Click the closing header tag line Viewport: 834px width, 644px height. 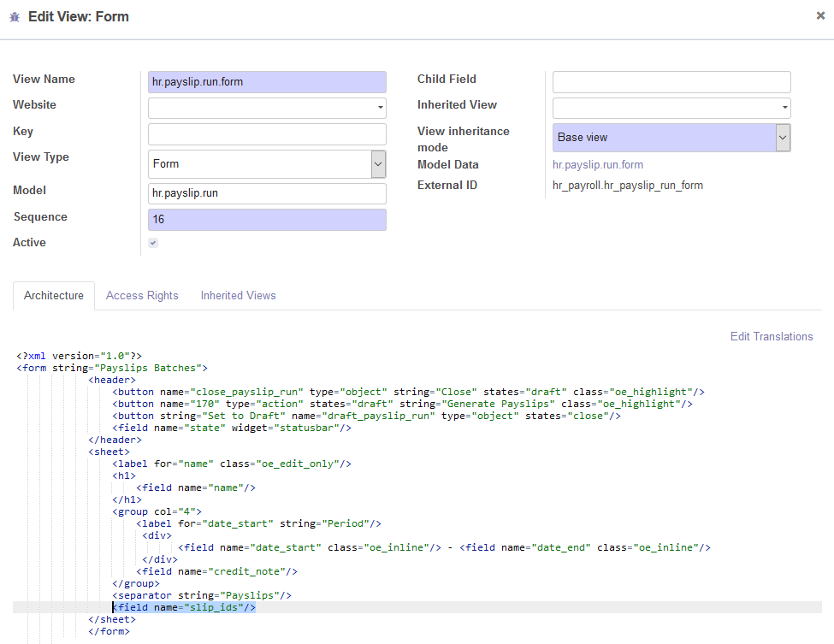pos(115,440)
